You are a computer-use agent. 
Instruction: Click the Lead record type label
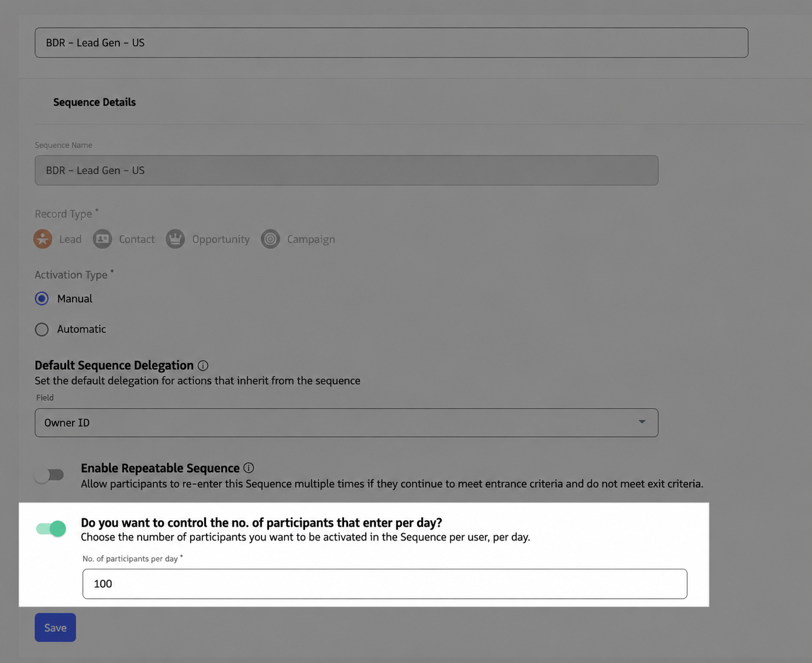[70, 239]
